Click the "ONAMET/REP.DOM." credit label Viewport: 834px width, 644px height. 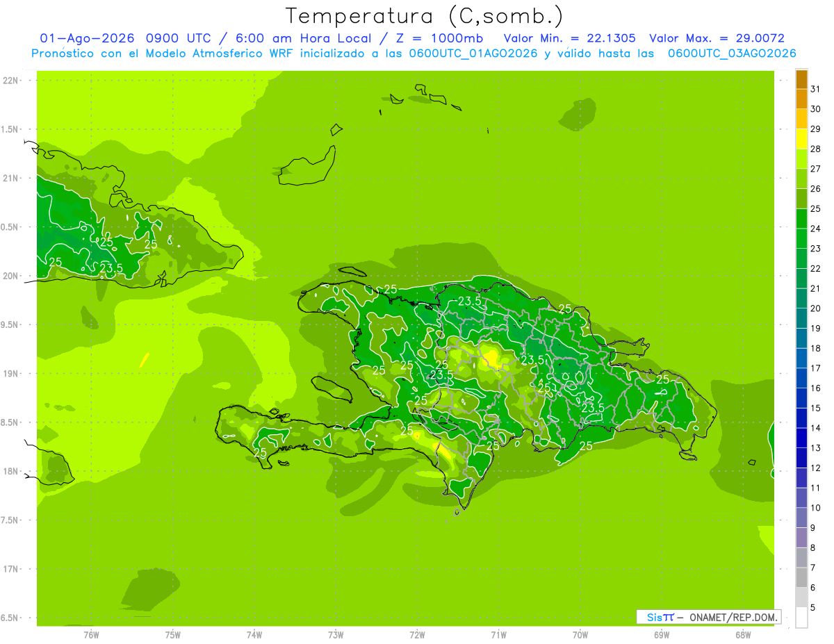(734, 617)
